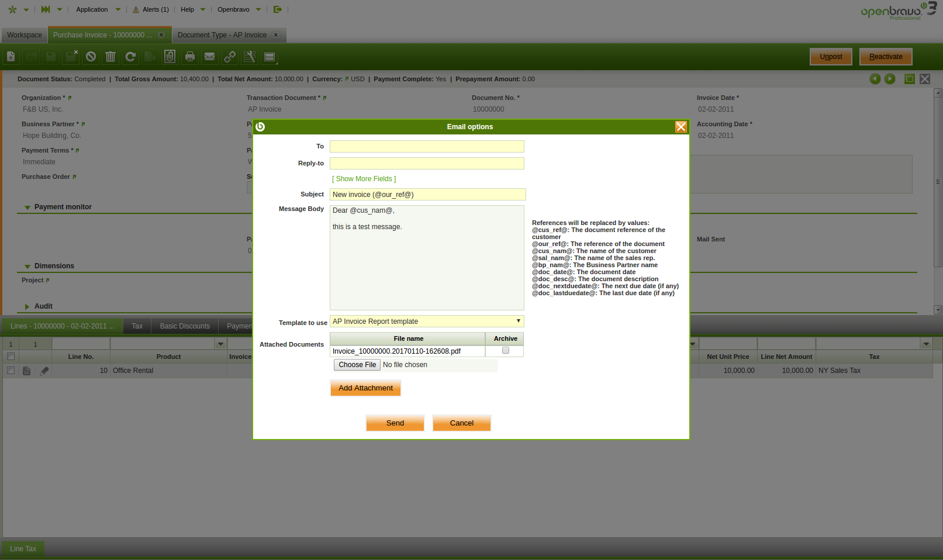Click the print record toolbar icon

point(190,57)
